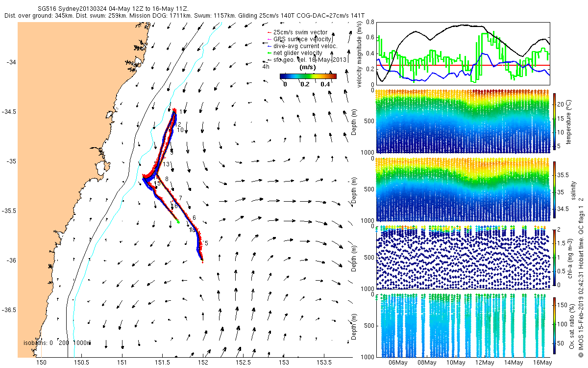The image size is (588, 368).
Task: Click the map longitude tick '152'
Action: [x=203, y=363]
